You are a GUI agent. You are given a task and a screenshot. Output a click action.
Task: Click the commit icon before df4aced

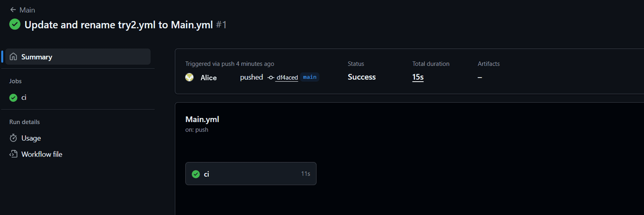point(271,78)
